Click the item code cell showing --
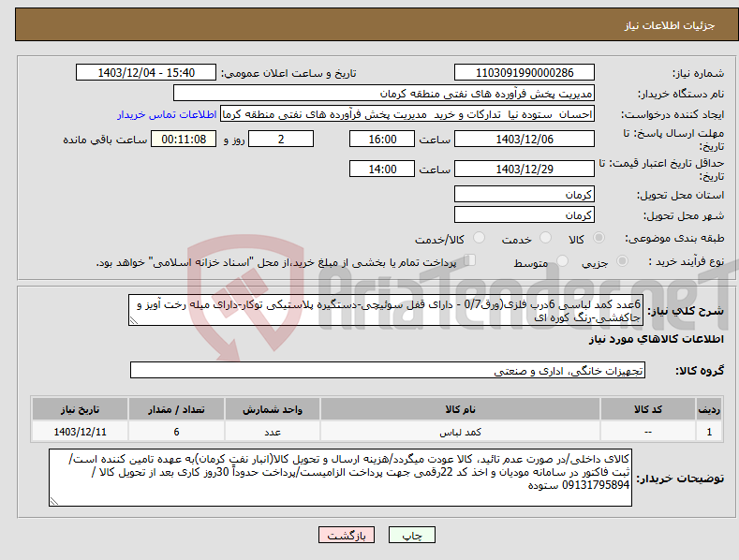Image resolution: width=739 pixels, height=560 pixels. point(648,432)
